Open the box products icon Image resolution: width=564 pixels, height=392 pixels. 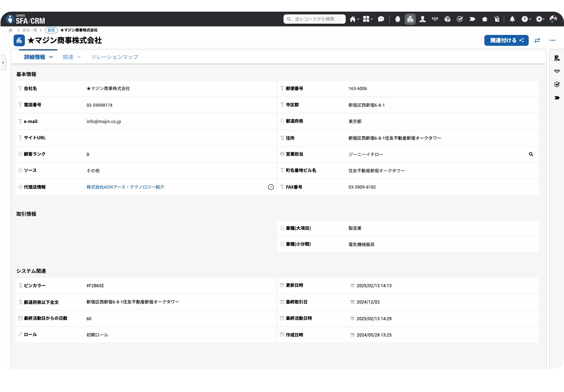pyautogui.click(x=447, y=19)
